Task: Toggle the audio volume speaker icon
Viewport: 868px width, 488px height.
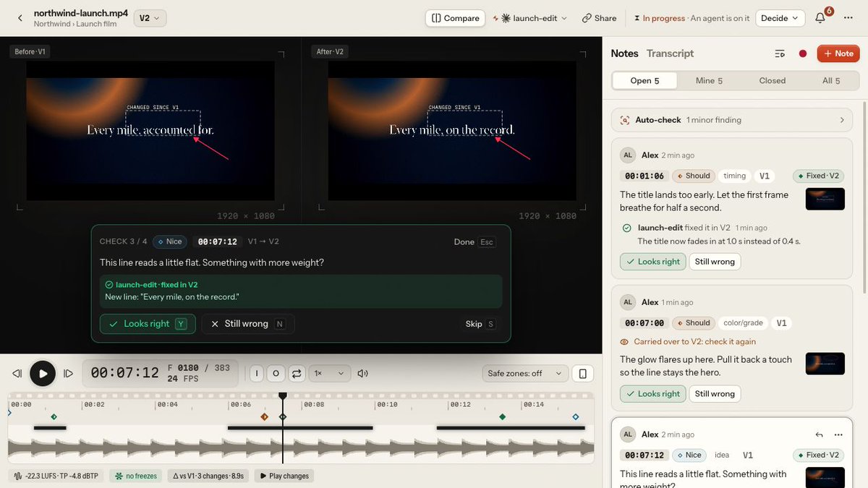Action: click(x=362, y=374)
